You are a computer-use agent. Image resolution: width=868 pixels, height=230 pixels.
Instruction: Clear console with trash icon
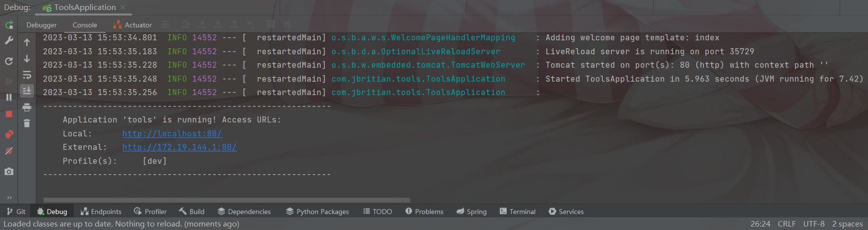27,123
